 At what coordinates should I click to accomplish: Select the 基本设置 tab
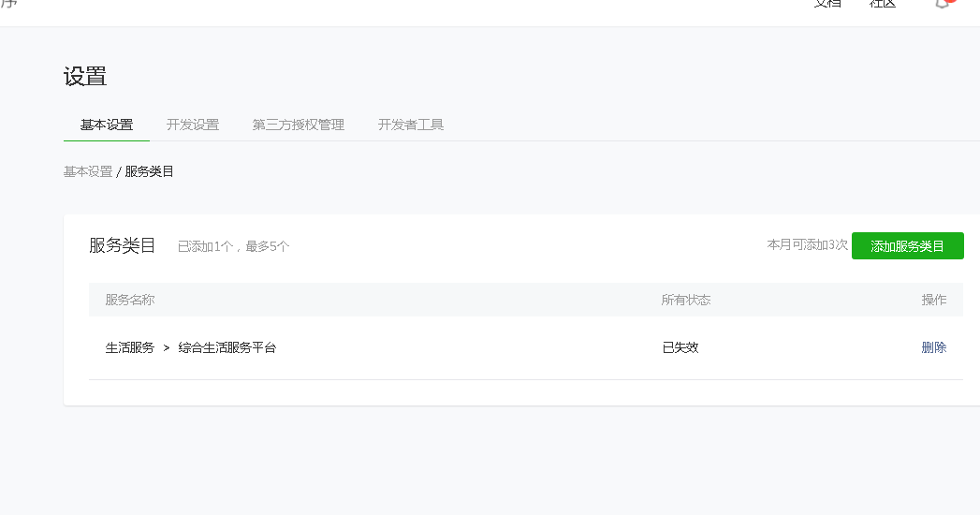pos(107,125)
